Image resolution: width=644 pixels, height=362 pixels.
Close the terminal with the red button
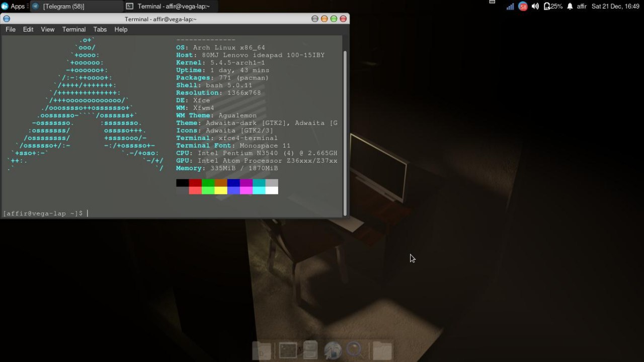(343, 19)
